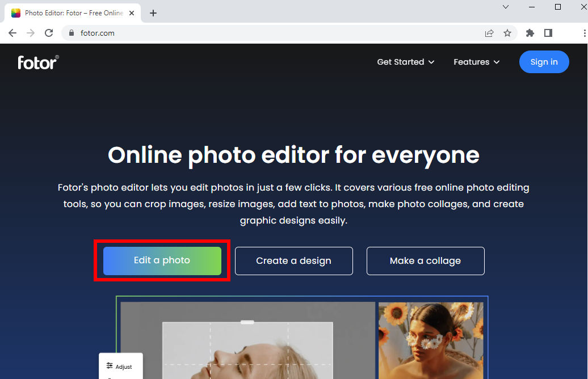This screenshot has height=379, width=588.
Task: Click the Fotor logo
Action: click(38, 62)
